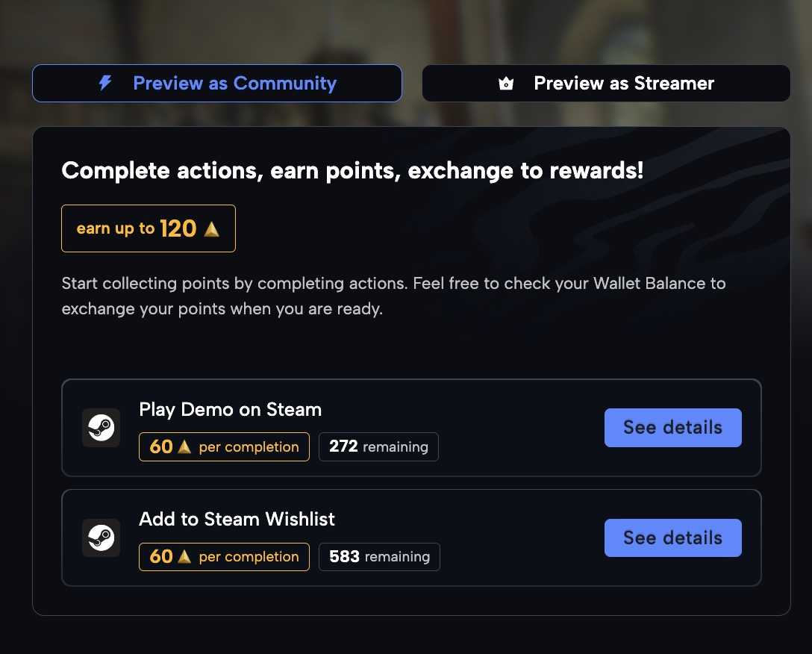Click the 583 remaining counter

(x=379, y=557)
